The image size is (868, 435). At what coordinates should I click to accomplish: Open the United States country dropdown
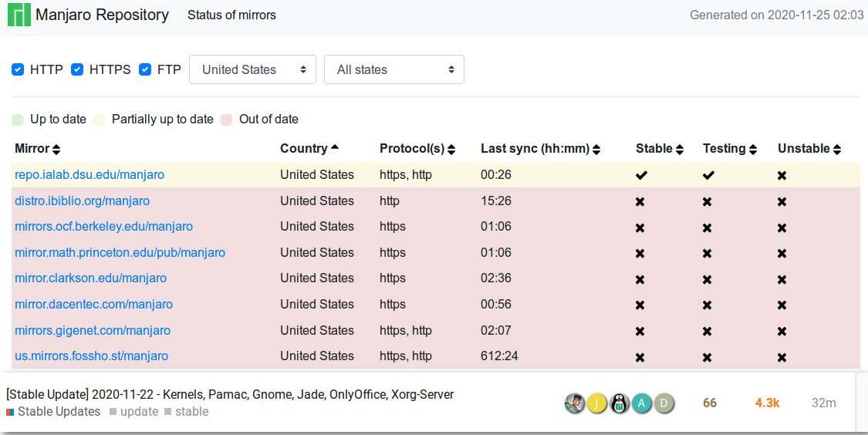[252, 69]
